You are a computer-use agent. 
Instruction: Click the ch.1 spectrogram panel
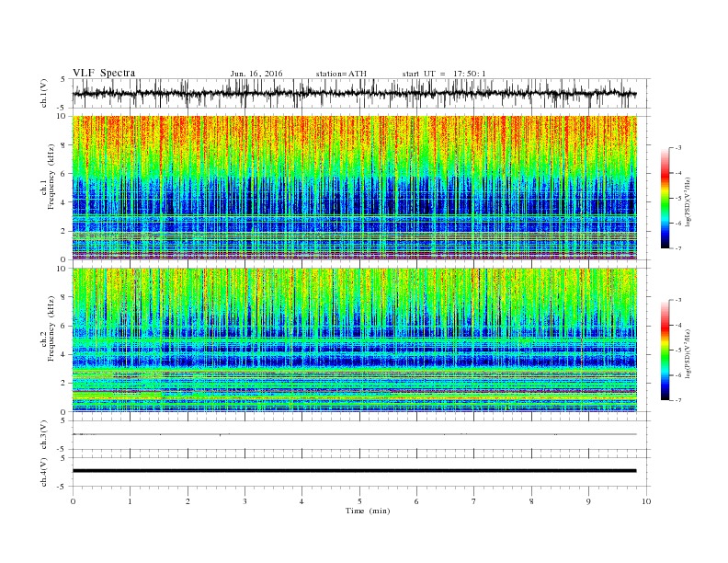tap(354, 188)
